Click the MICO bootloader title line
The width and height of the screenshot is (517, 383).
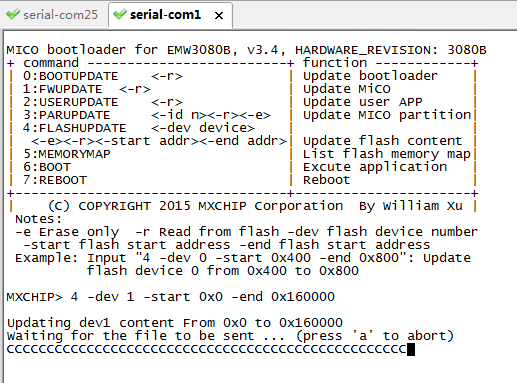246,50
